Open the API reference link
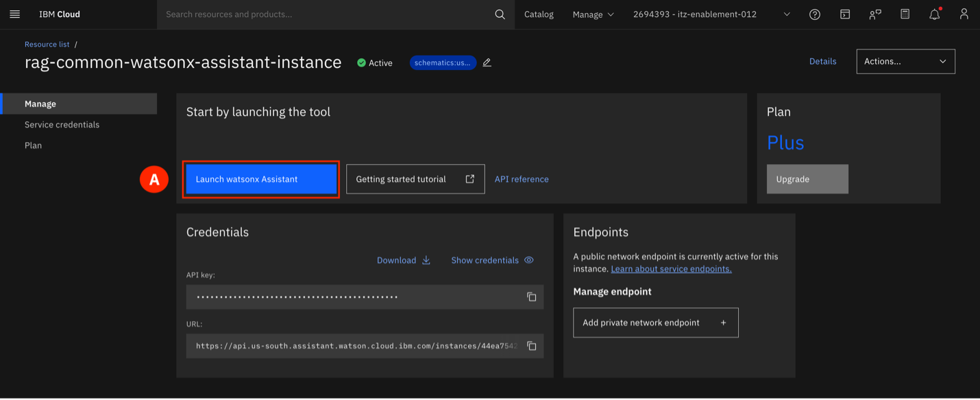The height and width of the screenshot is (400, 980). pos(522,179)
